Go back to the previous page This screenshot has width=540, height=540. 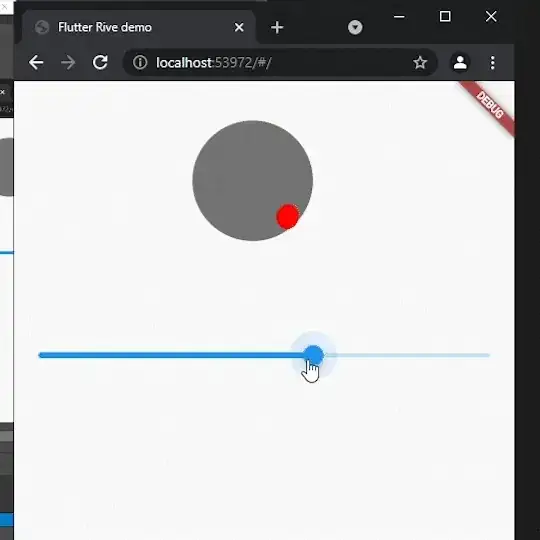pos(36,63)
